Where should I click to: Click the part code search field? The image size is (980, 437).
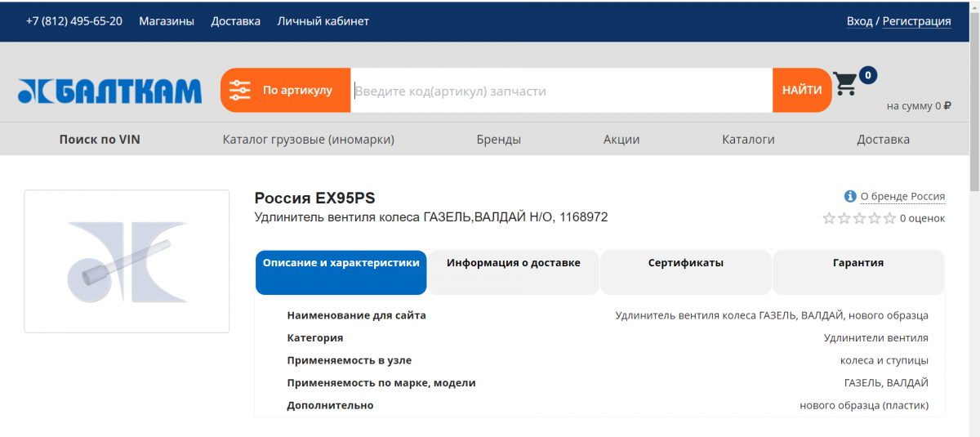(562, 91)
